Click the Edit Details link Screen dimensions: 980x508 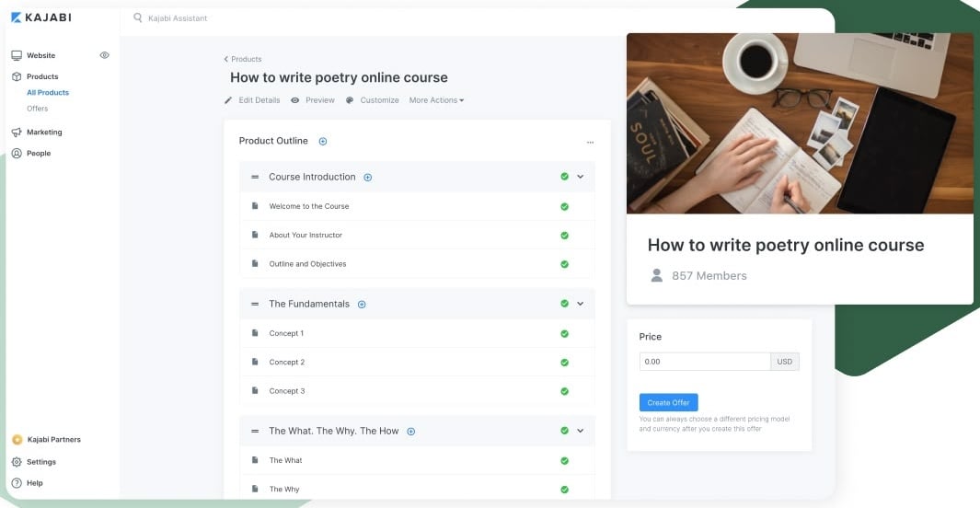point(259,100)
